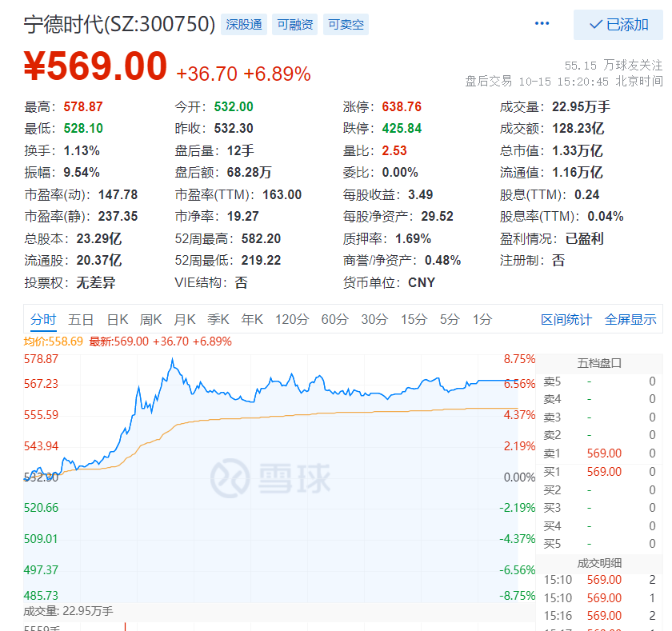The width and height of the screenshot is (672, 631).
Task: Click the 可融资 tag
Action: (295, 25)
